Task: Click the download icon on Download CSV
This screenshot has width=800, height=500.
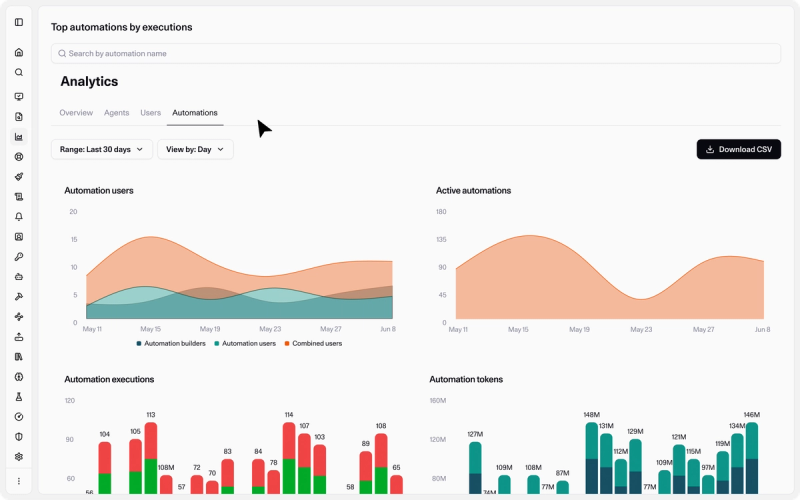Action: 710,149
